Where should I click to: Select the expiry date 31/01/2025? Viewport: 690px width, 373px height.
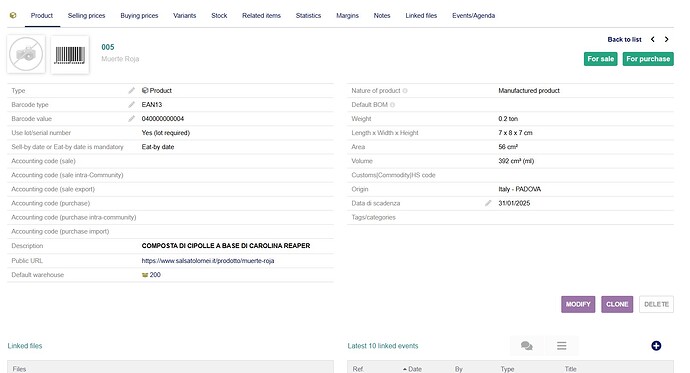click(514, 203)
